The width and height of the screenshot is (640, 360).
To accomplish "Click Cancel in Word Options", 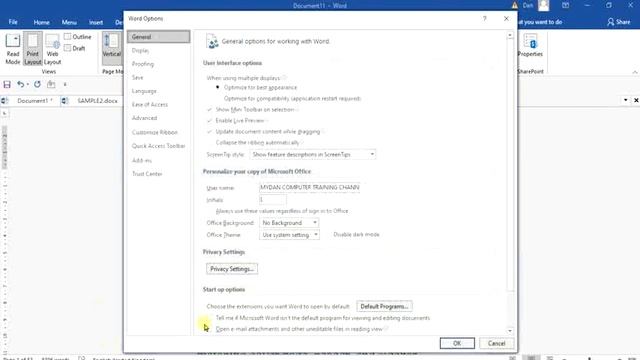I will click(x=496, y=343).
